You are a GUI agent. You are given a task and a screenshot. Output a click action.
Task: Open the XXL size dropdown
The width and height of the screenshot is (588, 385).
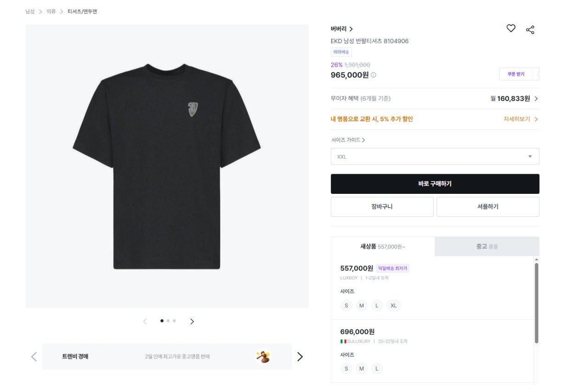pyautogui.click(x=435, y=157)
